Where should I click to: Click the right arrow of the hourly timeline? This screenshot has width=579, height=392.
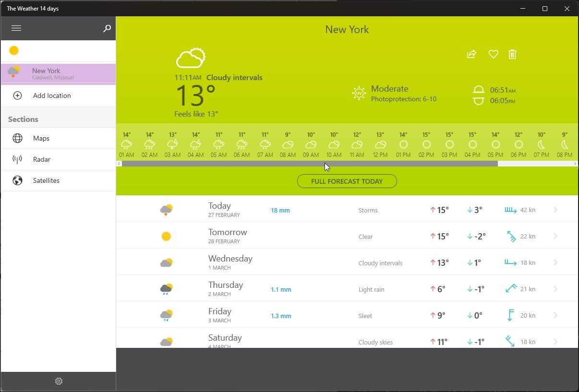click(x=575, y=163)
